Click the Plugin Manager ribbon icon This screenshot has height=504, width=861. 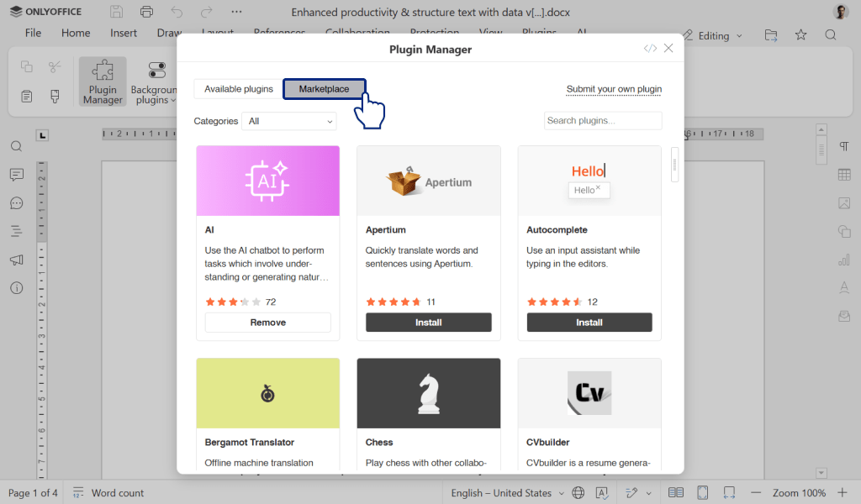click(x=103, y=81)
